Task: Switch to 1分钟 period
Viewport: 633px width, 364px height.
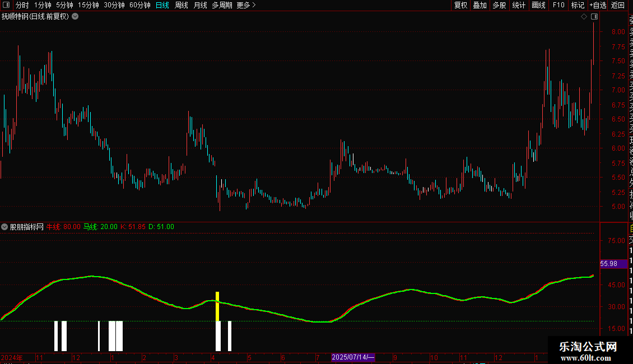Action: point(43,5)
